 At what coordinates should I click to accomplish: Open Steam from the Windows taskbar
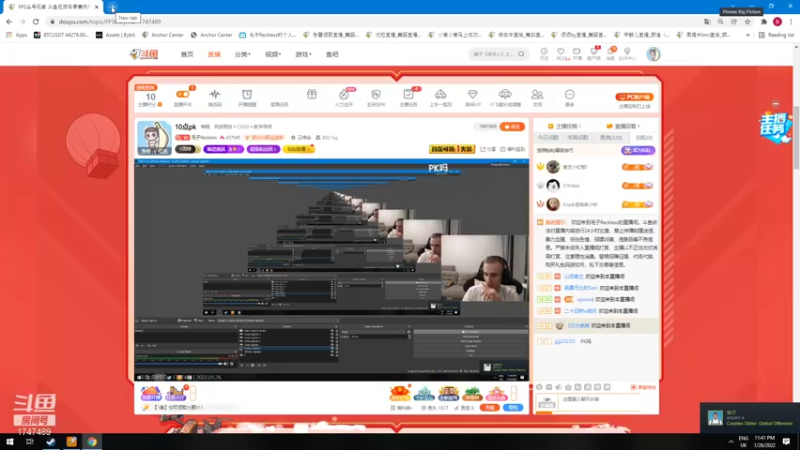(x=51, y=442)
